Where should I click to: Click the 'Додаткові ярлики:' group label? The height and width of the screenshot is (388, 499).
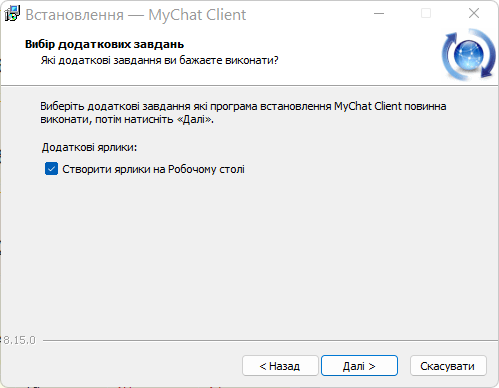[x=89, y=147]
